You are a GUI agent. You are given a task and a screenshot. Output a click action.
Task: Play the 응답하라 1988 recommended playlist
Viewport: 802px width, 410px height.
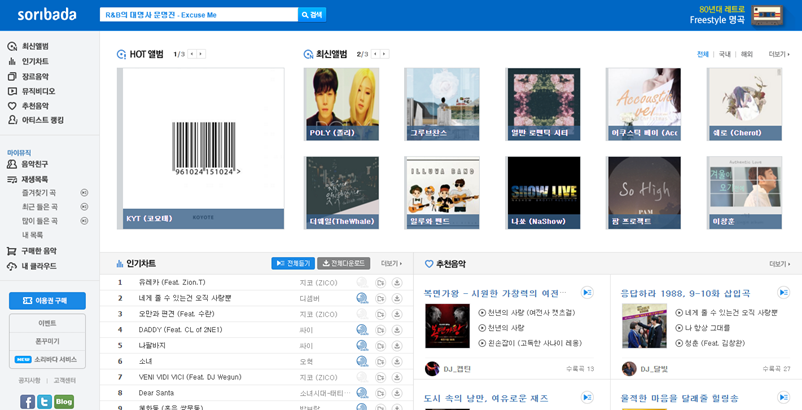pos(783,292)
